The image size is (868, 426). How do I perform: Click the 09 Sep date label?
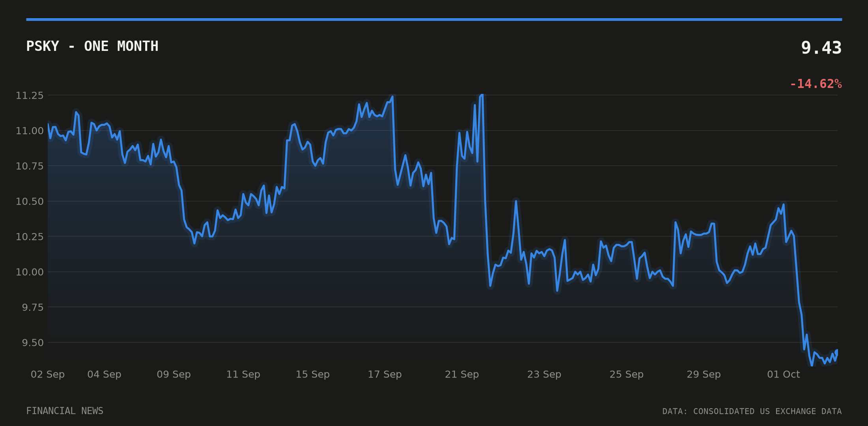174,374
